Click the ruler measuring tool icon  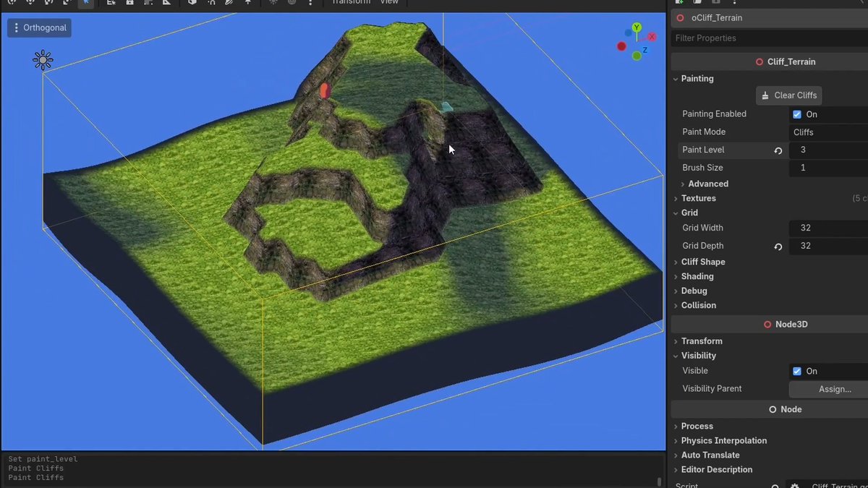[x=166, y=2]
